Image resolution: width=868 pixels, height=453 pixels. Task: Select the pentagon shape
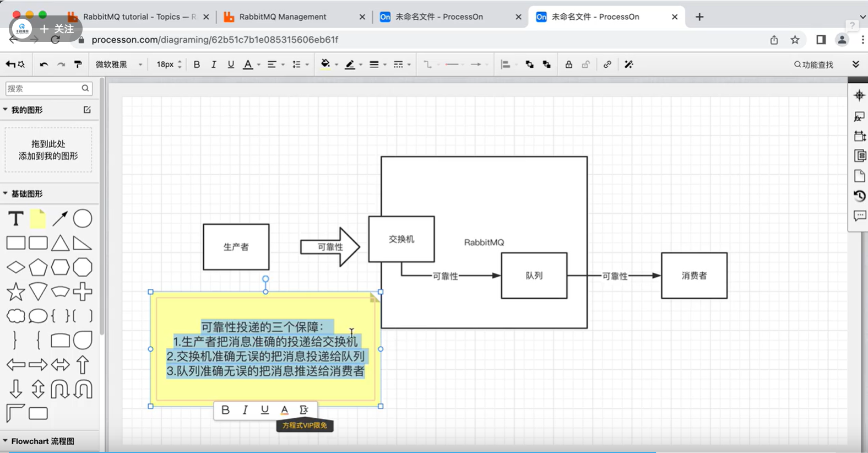click(38, 267)
